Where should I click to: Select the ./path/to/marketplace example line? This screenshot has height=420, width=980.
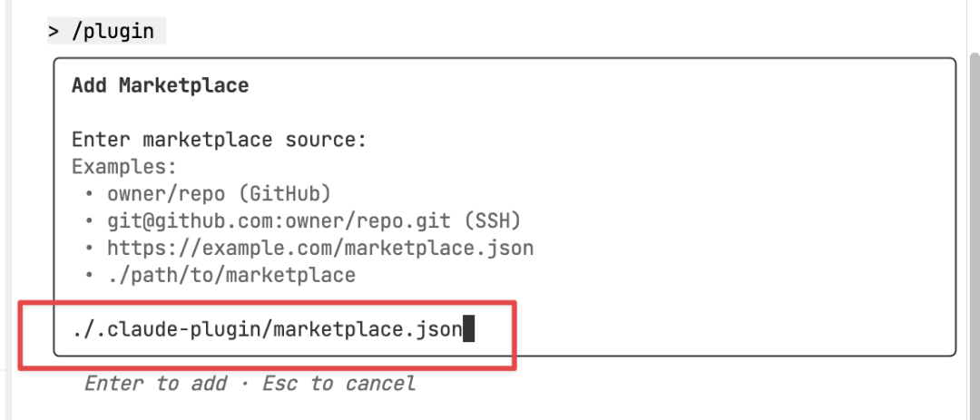click(230, 274)
